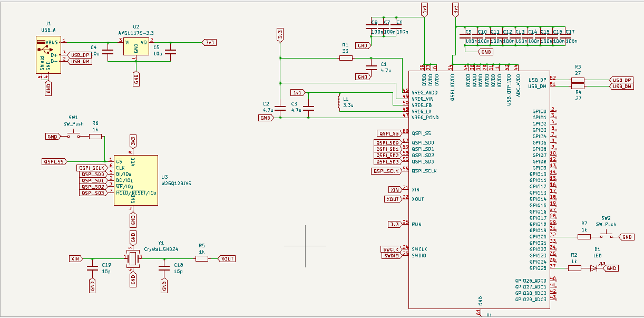Click the GPIO29_ADC3 pin name
Image resolution: width=644 pixels, height=318 pixels.
pos(531,299)
